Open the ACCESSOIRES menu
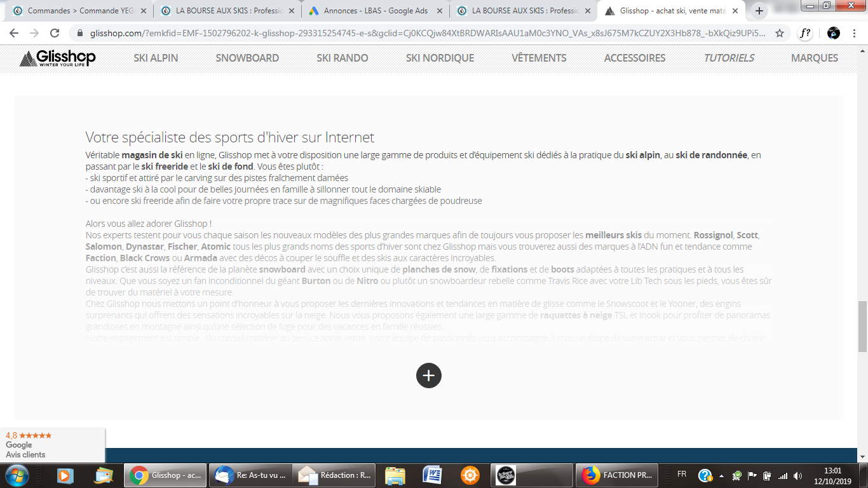The width and height of the screenshot is (868, 488). [635, 58]
